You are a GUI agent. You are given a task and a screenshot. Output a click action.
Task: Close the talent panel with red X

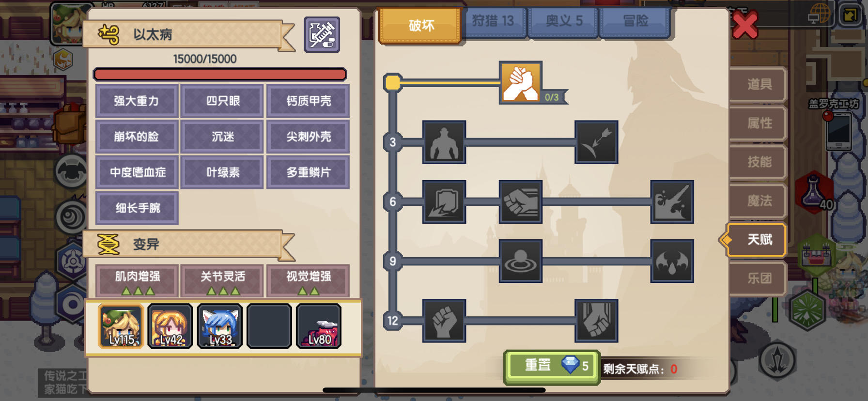pos(744,26)
